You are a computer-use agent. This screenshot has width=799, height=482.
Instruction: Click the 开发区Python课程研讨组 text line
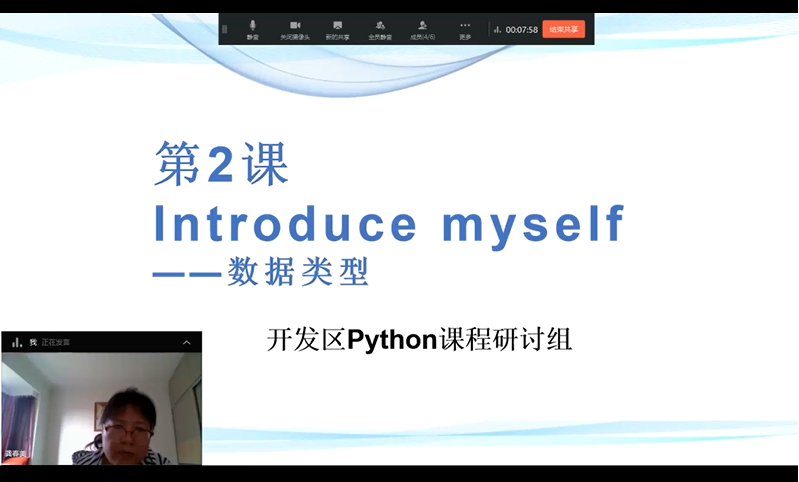coord(419,340)
